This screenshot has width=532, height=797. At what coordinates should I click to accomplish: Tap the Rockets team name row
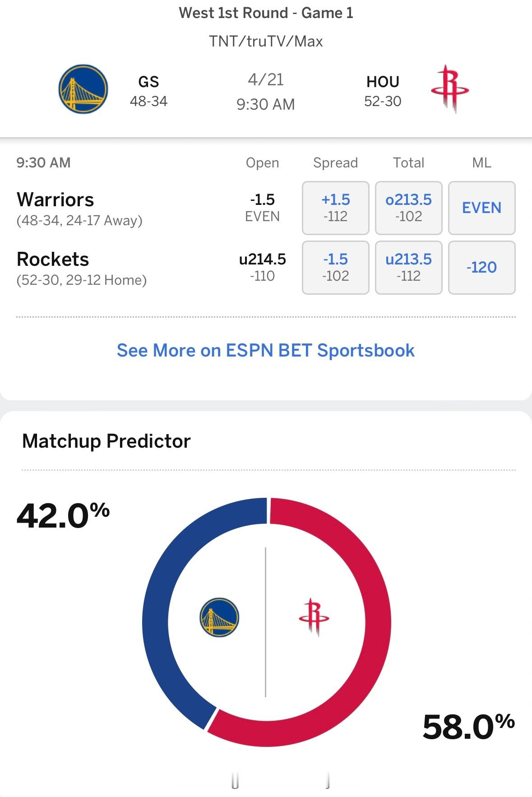[82, 268]
